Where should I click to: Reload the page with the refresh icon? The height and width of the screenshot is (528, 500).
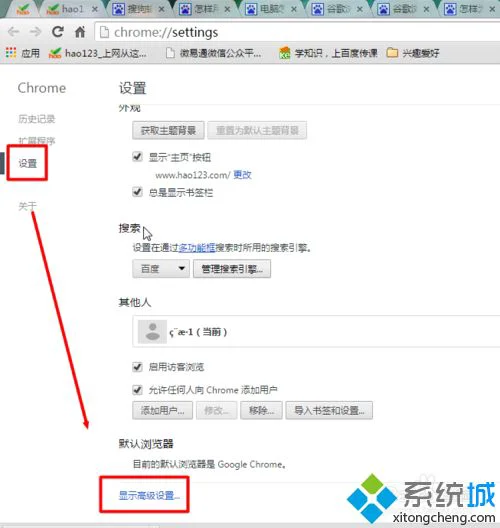coord(58,32)
